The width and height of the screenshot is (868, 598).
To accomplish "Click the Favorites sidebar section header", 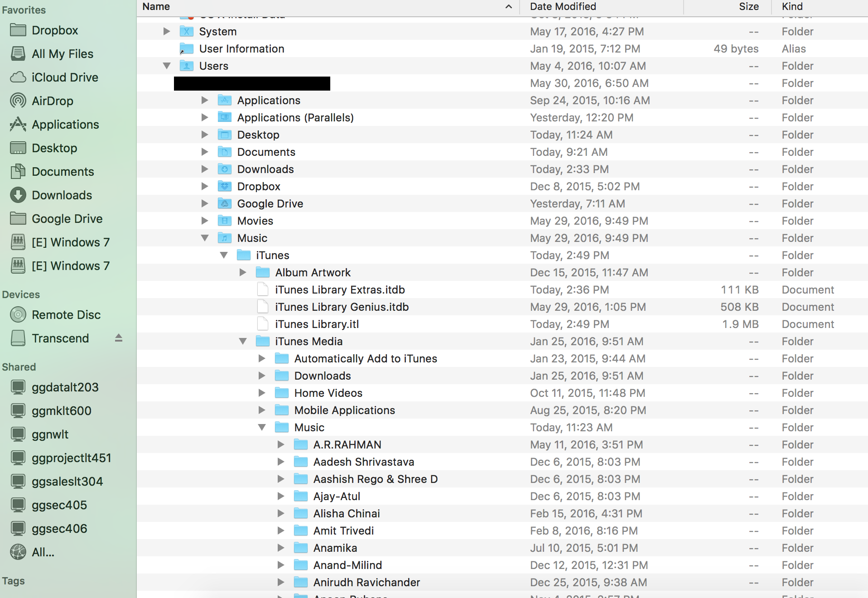I will click(x=24, y=10).
